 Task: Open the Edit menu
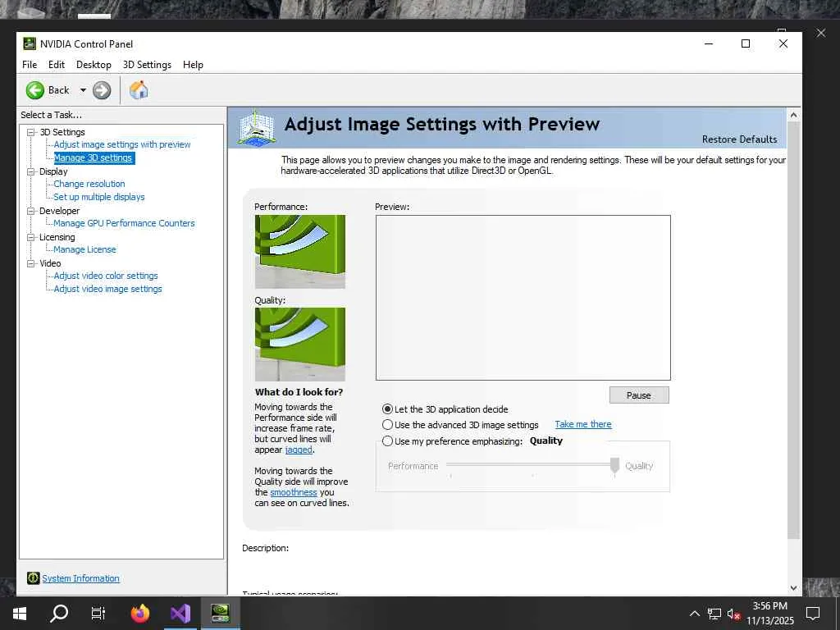coord(57,65)
